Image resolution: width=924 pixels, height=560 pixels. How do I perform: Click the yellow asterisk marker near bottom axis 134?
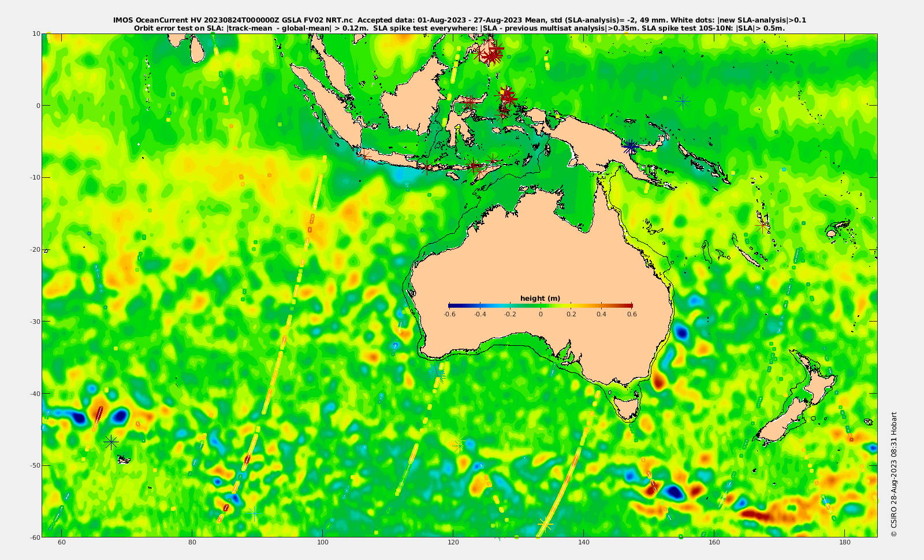tap(545, 524)
